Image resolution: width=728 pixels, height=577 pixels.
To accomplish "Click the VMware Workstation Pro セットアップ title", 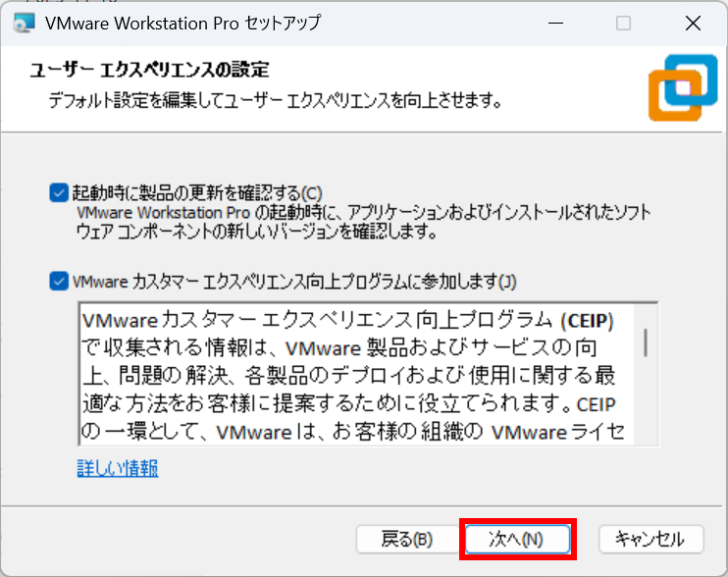I will [182, 23].
